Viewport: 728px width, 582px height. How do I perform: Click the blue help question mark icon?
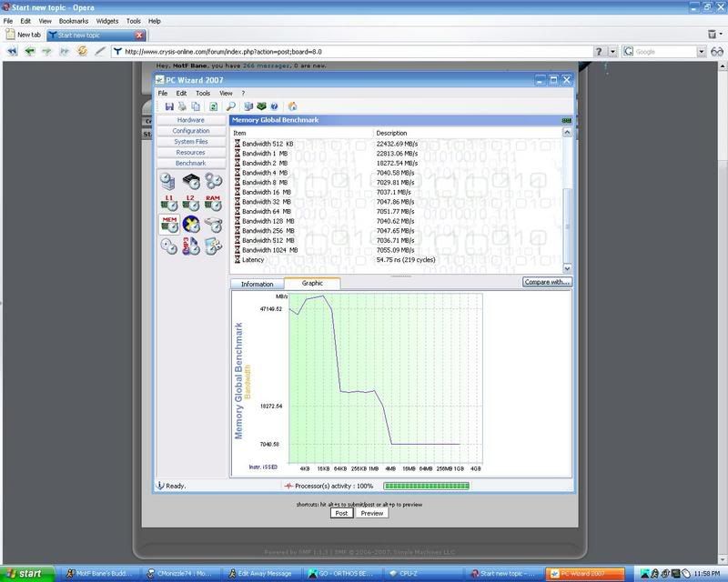(275, 106)
